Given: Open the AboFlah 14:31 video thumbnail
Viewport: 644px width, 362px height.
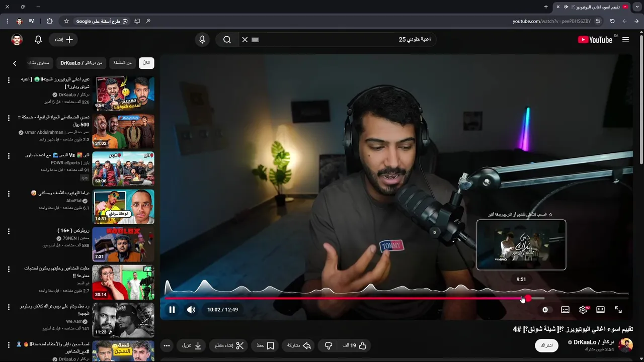Looking at the screenshot, I should 123,206.
